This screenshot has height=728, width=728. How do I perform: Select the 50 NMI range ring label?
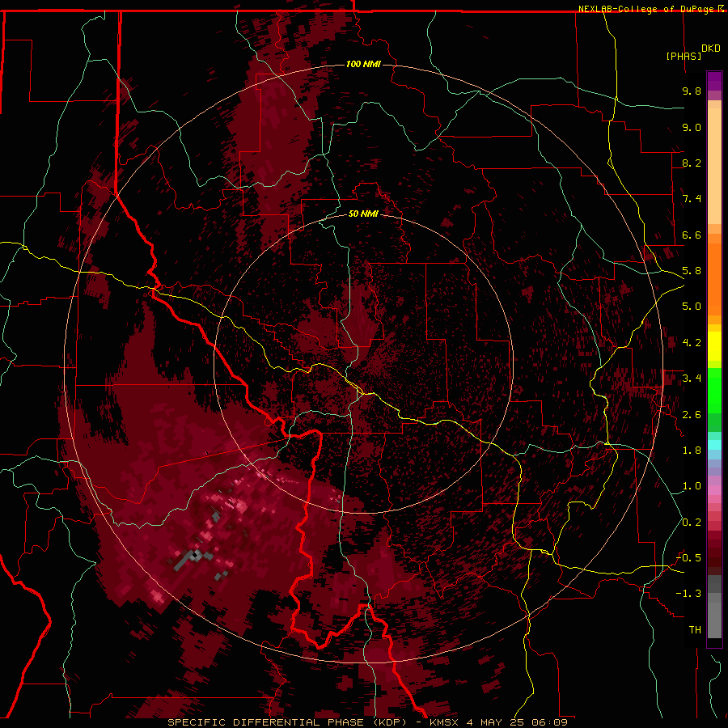pyautogui.click(x=363, y=214)
